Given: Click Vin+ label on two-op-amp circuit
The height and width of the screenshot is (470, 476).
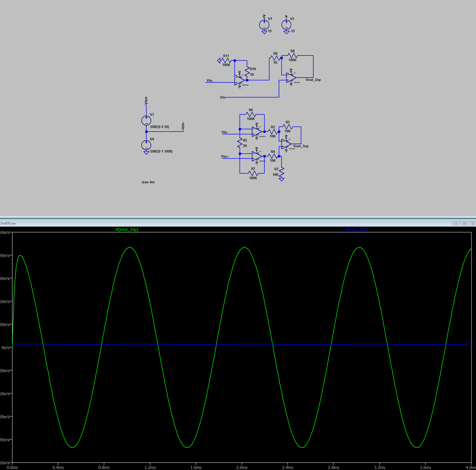Looking at the screenshot, I should click(224, 97).
